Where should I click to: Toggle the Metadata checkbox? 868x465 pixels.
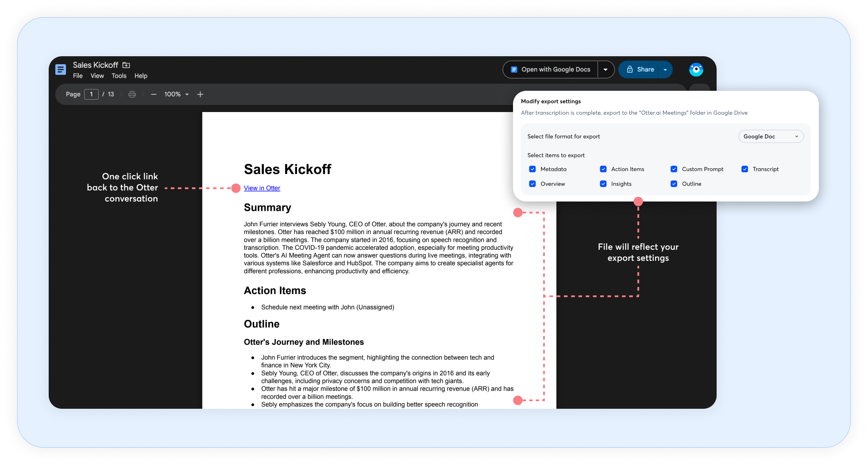tap(532, 169)
